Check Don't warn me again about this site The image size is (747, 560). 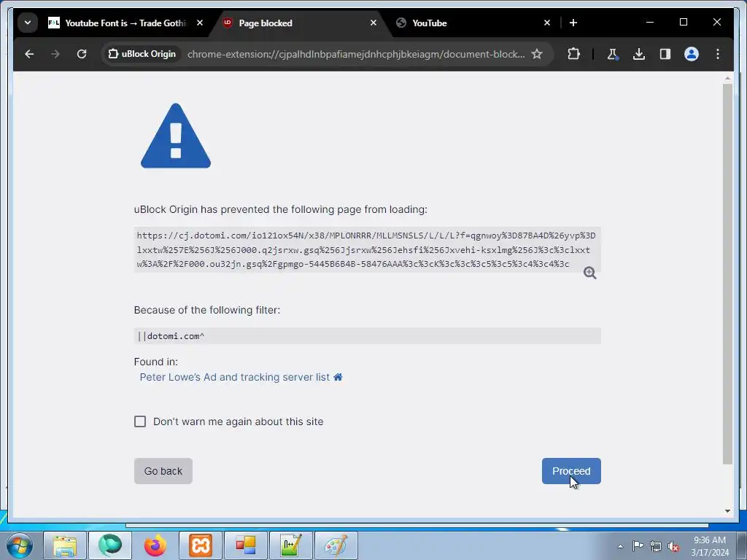140,421
